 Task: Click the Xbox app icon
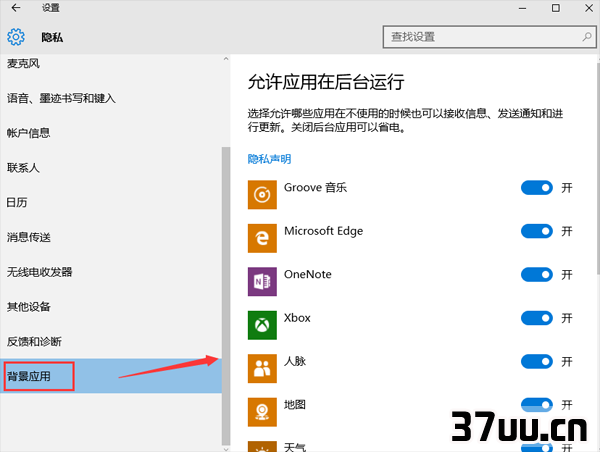(x=262, y=325)
